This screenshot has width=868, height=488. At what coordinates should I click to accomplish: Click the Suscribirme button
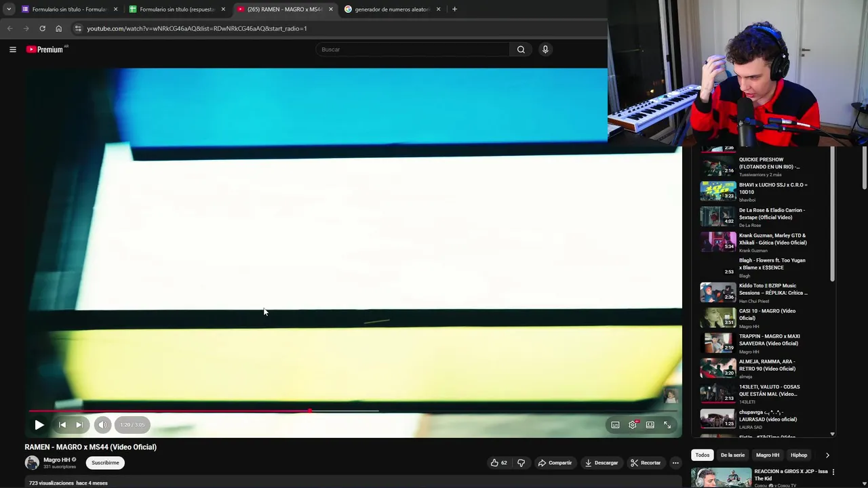click(105, 463)
